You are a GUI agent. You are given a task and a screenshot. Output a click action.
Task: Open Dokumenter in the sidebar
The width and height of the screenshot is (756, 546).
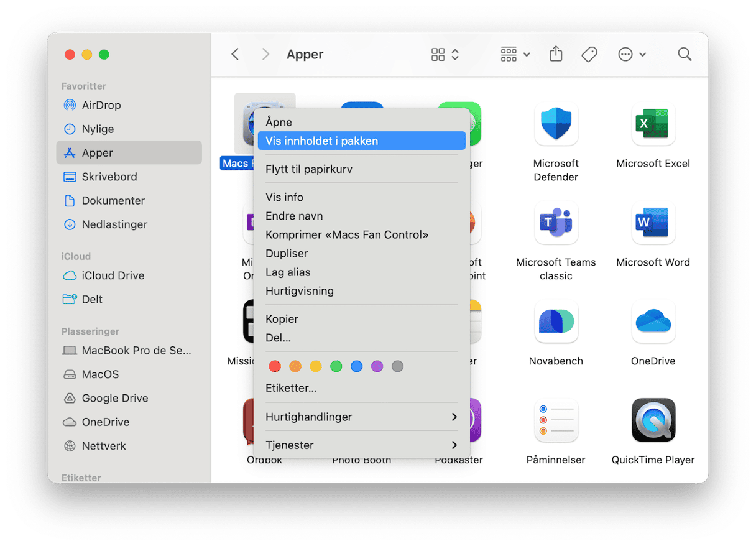[x=129, y=200]
